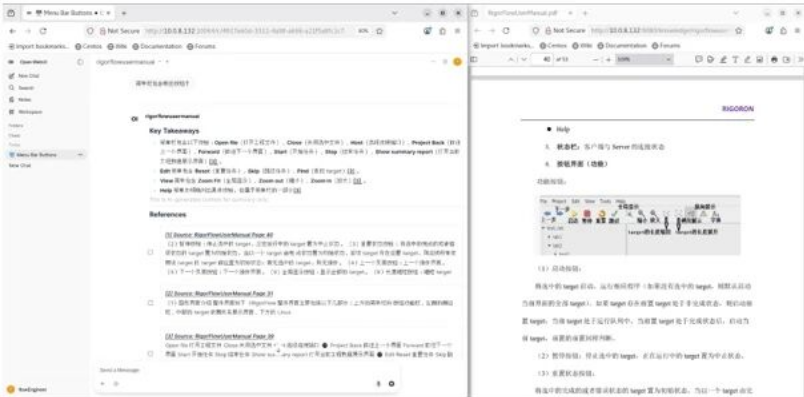Open model selector dropdown next to rigorflowusermanual

click(x=159, y=62)
